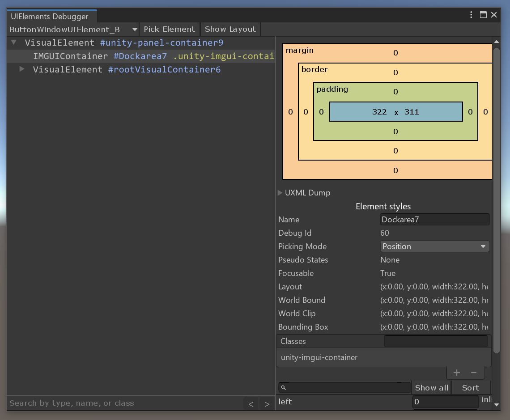Click the styles search field
Screen dimensions: 510x420
click(345, 387)
